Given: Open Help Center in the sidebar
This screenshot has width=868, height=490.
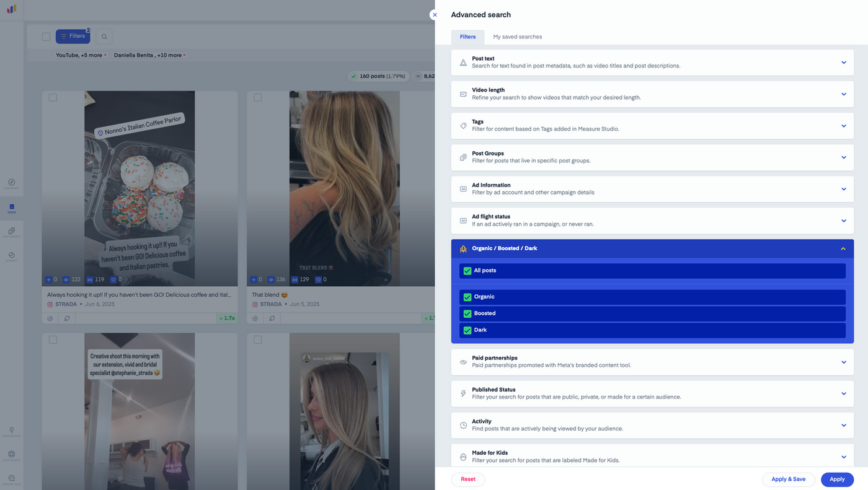Looking at the screenshot, I should (12, 455).
